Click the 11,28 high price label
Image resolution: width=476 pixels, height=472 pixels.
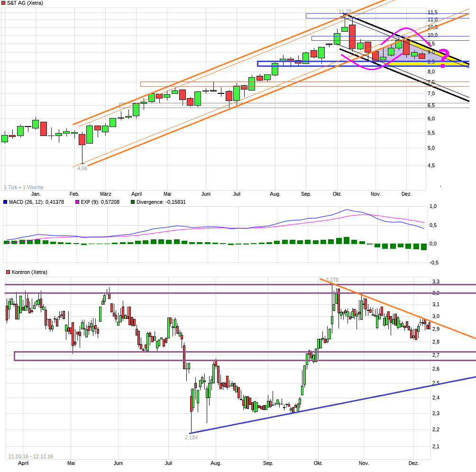click(345, 11)
